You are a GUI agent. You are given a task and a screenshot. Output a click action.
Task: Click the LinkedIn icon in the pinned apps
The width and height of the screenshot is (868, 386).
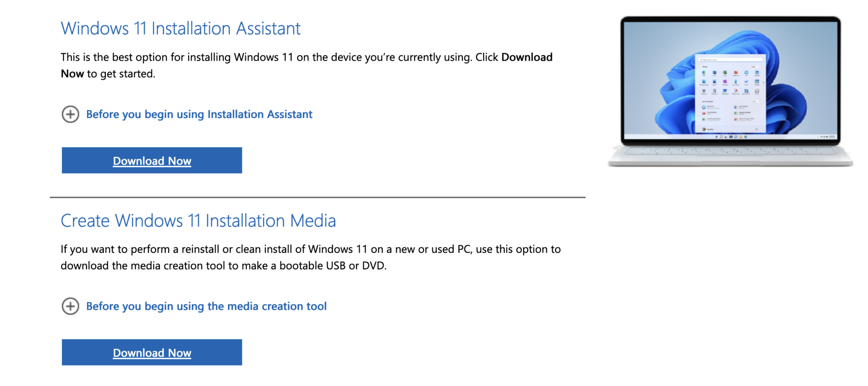point(757,81)
